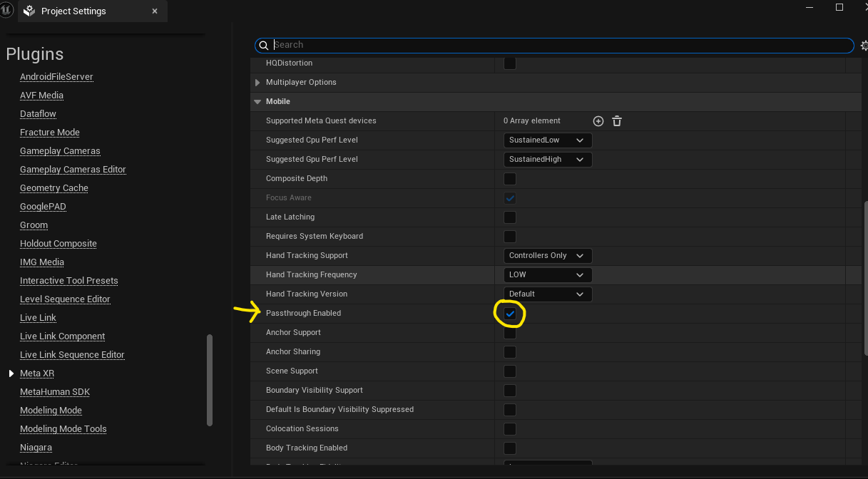Switch to the Project Settings tab
The height and width of the screenshot is (479, 868).
pos(73,11)
